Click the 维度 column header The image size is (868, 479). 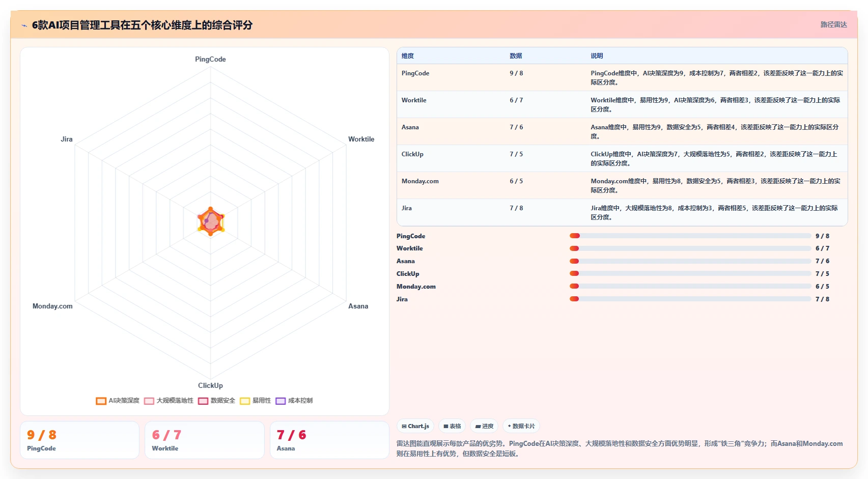tap(408, 56)
